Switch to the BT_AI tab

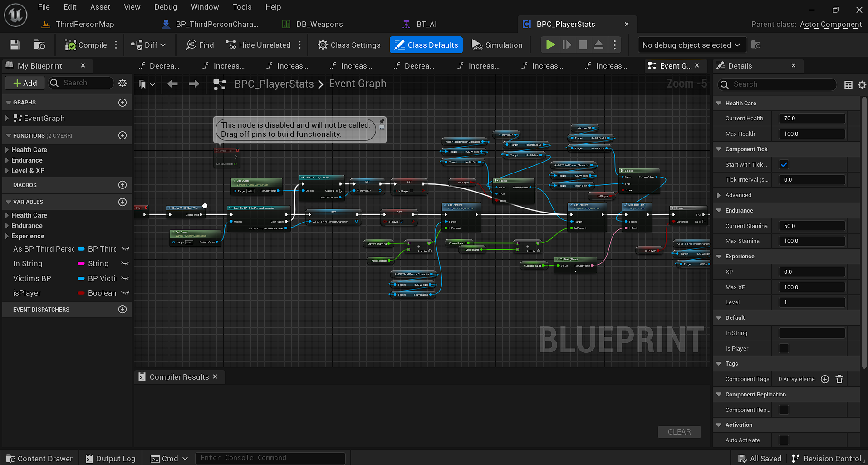point(427,24)
